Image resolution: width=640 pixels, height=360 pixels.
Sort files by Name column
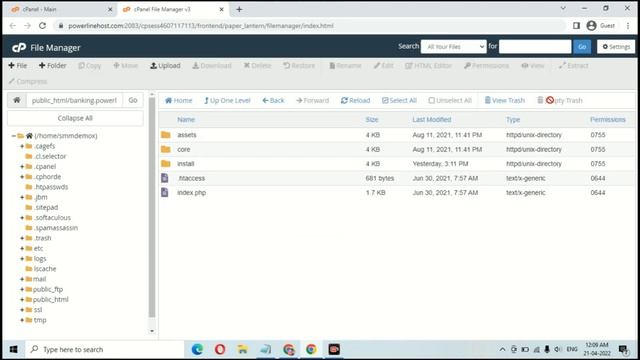186,120
